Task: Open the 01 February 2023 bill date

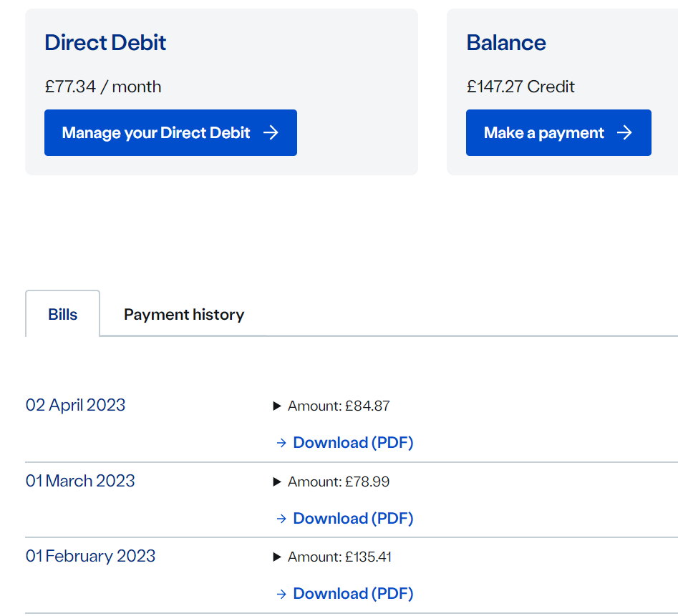Action: [91, 556]
